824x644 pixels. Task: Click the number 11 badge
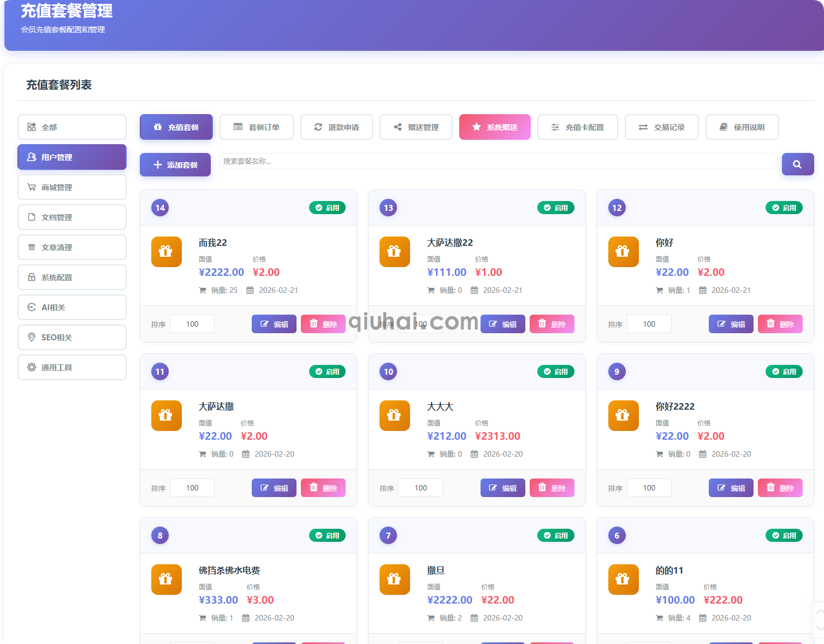point(160,371)
